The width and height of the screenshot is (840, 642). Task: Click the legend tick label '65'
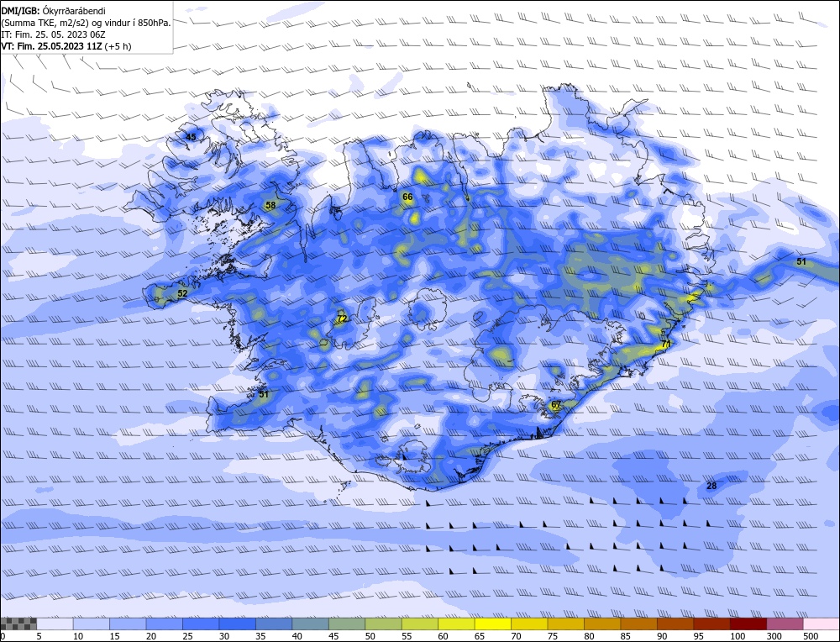pyautogui.click(x=480, y=636)
